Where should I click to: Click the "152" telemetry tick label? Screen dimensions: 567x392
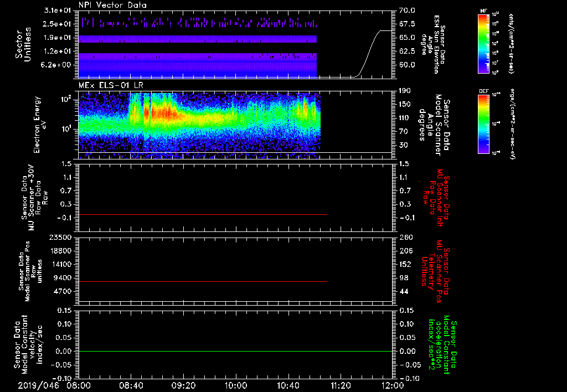point(406,264)
